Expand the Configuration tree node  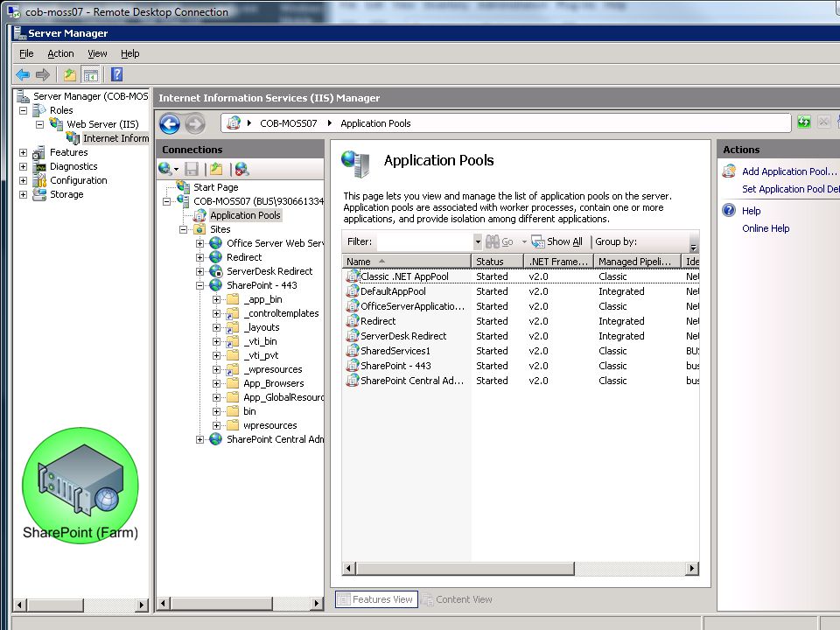click(x=23, y=180)
